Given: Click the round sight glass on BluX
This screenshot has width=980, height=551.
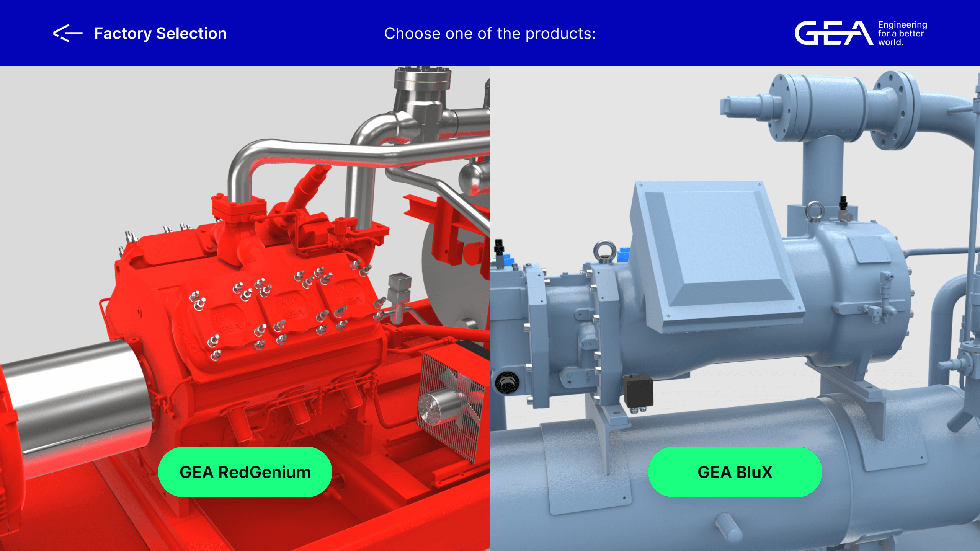Looking at the screenshot, I should pyautogui.click(x=507, y=382).
